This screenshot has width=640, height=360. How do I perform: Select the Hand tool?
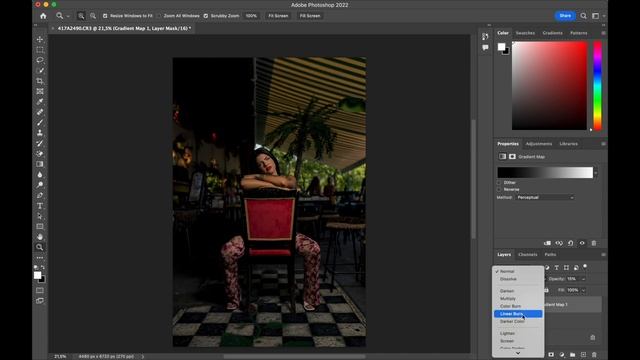click(40, 237)
